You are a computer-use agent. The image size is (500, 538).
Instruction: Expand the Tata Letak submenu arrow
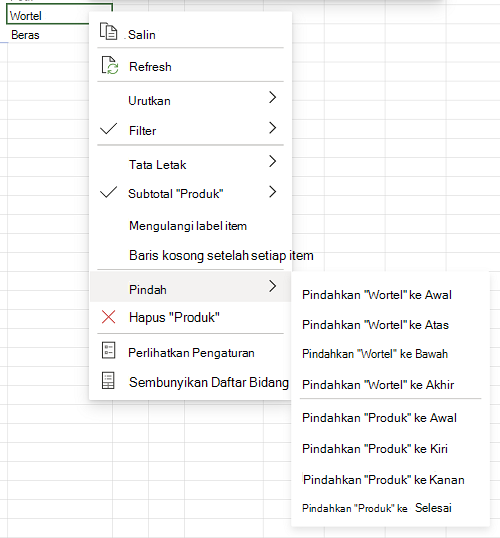(x=272, y=161)
